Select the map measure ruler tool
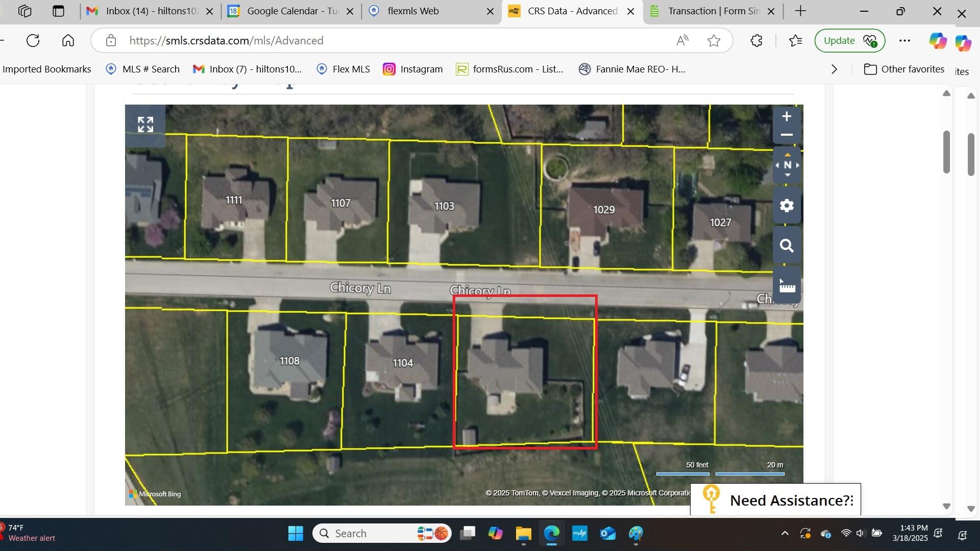The width and height of the screenshot is (980, 551). click(787, 286)
